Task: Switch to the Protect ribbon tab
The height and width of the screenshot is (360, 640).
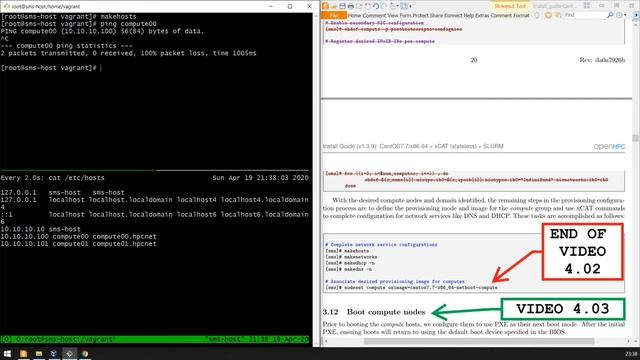Action: point(420,16)
